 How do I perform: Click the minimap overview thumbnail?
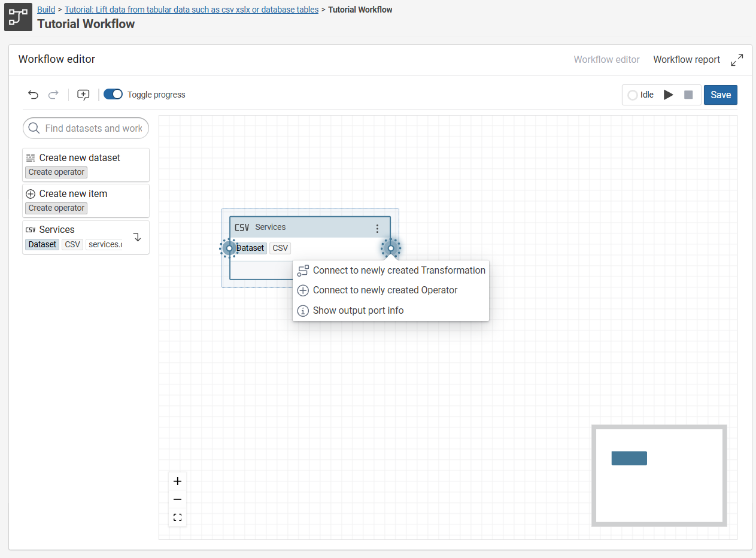click(659, 475)
